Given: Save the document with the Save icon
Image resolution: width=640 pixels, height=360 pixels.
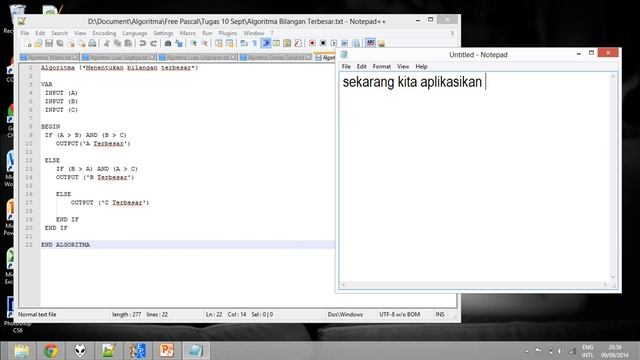Looking at the screenshot, I should [49, 44].
